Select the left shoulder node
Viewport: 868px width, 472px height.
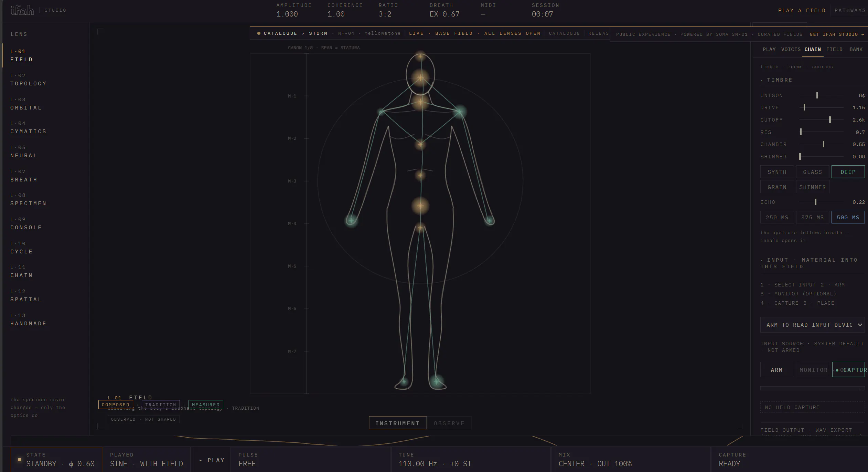381,112
